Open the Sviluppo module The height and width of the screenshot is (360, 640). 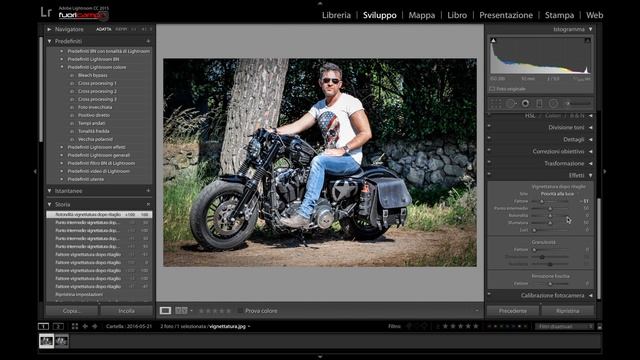point(380,15)
